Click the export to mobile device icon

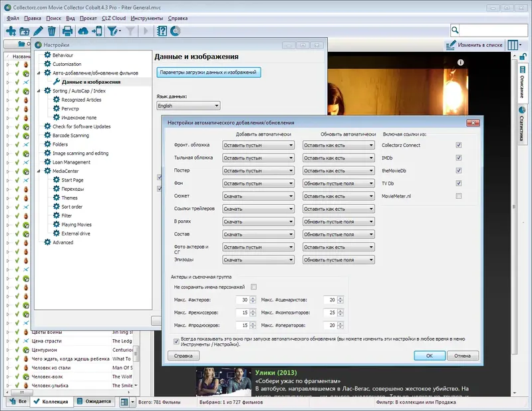[97, 31]
